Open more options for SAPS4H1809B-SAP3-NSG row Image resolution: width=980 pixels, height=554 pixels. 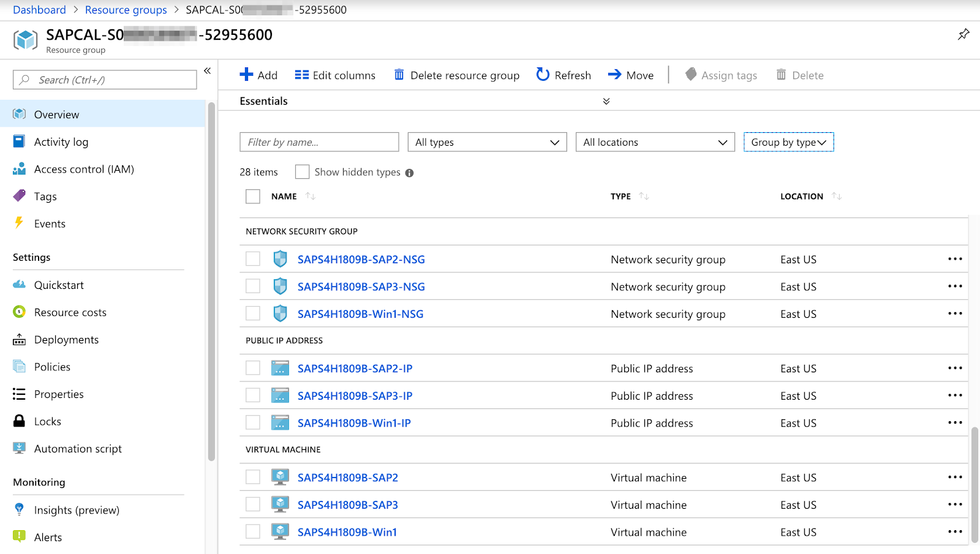955,286
